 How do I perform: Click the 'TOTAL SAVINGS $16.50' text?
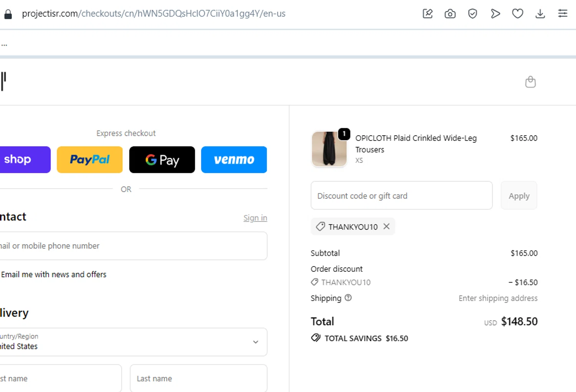366,338
